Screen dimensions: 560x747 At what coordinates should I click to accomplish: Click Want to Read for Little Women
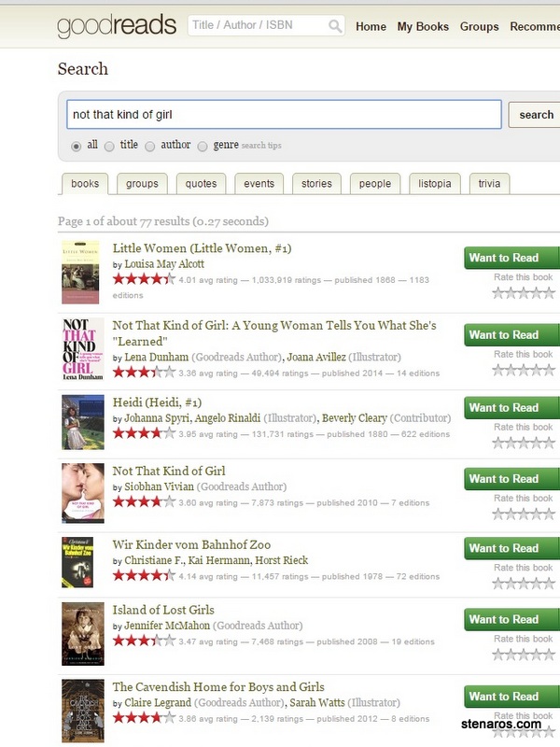tap(511, 258)
